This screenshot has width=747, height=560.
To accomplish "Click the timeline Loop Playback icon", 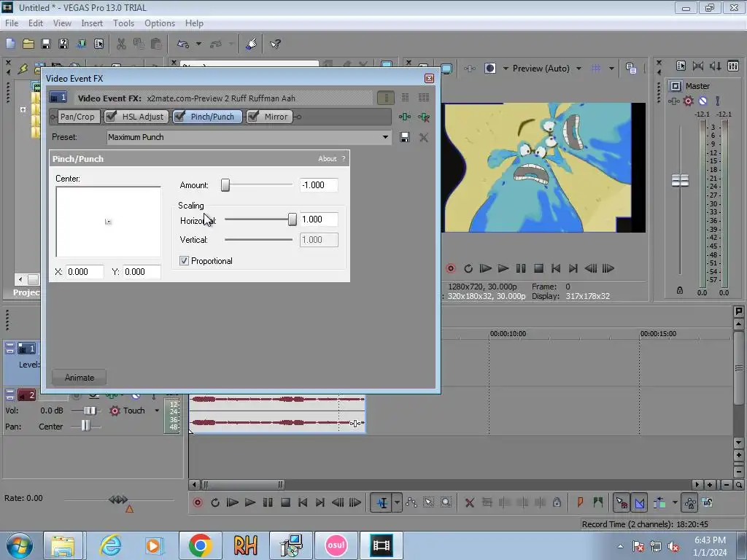I will (x=215, y=502).
